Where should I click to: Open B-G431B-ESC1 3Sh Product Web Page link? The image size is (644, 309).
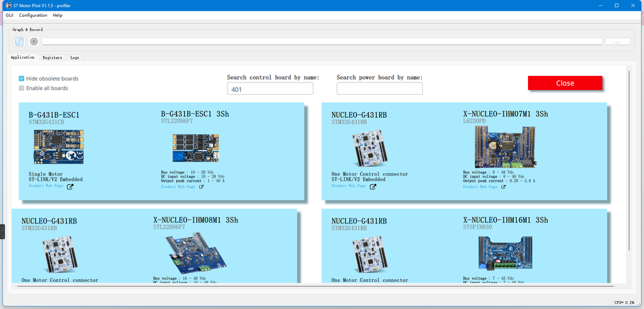pyautogui.click(x=178, y=187)
